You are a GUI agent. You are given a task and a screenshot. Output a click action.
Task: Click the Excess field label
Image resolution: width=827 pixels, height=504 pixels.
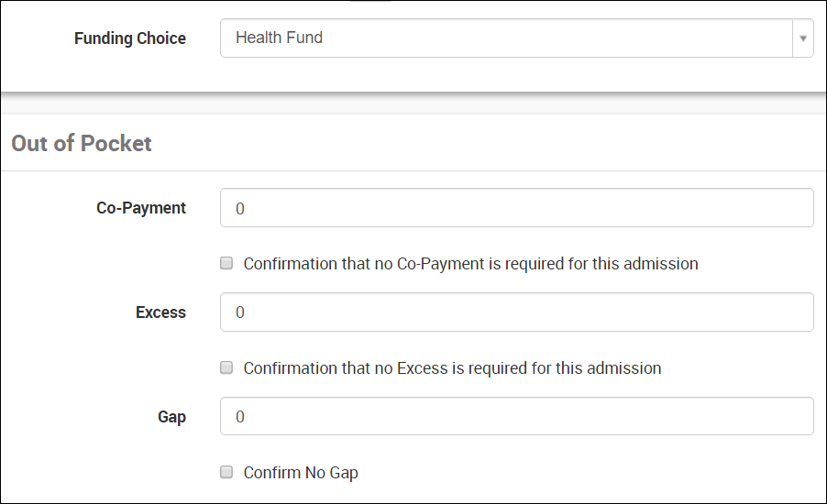click(x=160, y=312)
